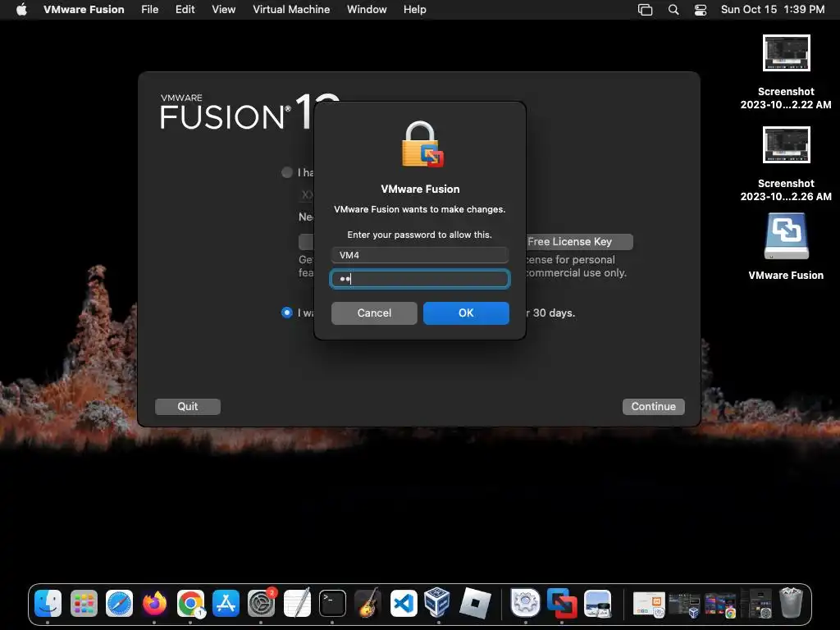Click the VM4 username field
This screenshot has height=630, width=840.
(x=420, y=255)
